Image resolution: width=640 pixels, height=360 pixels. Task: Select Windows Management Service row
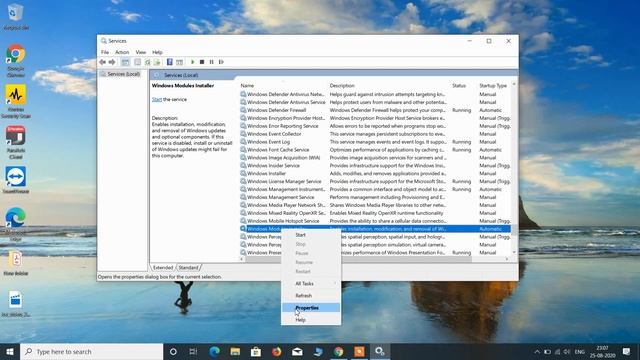(x=375, y=197)
